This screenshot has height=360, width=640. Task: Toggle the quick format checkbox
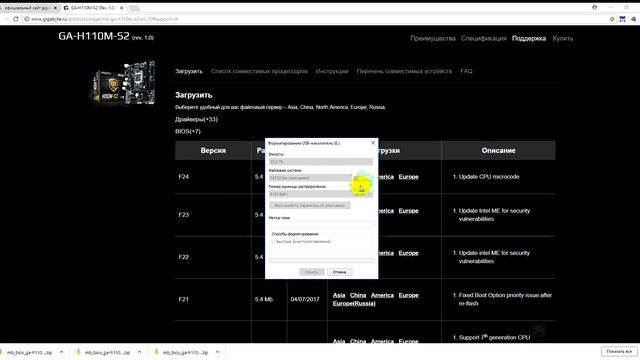tap(273, 242)
